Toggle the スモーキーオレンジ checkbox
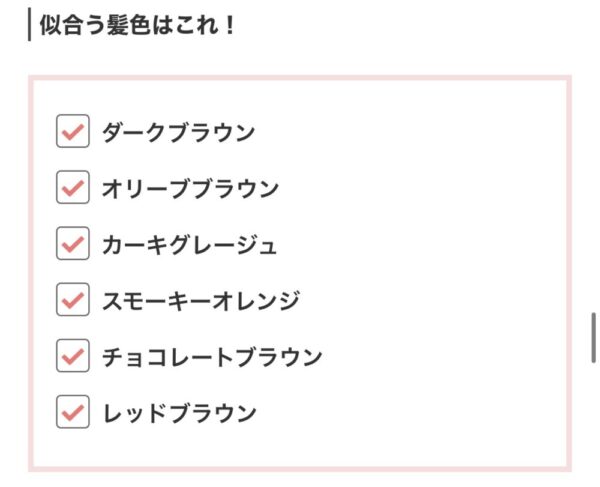 pos(73,300)
